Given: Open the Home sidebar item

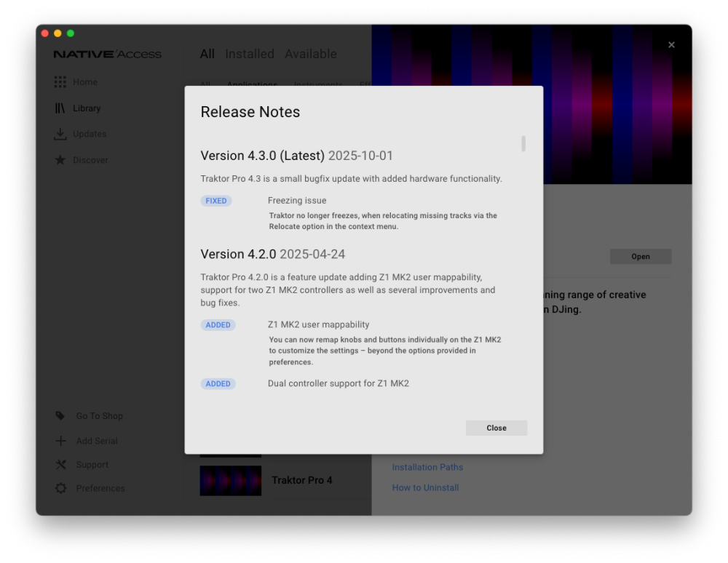Looking at the screenshot, I should [x=85, y=82].
